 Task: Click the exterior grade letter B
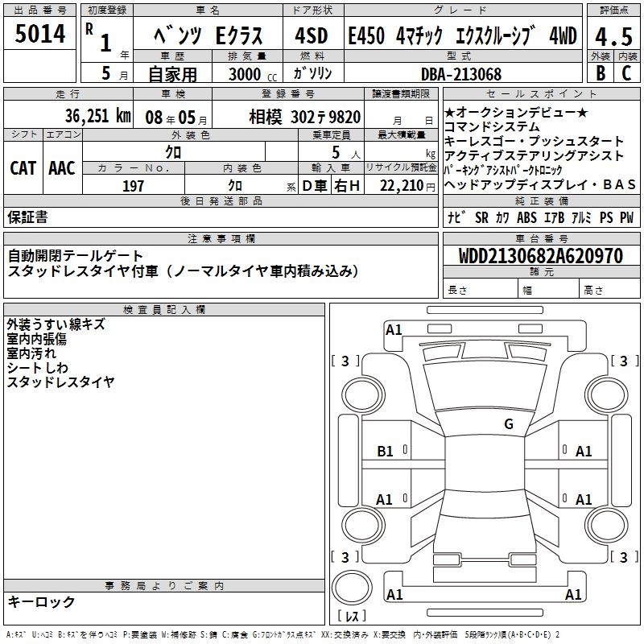[601, 73]
